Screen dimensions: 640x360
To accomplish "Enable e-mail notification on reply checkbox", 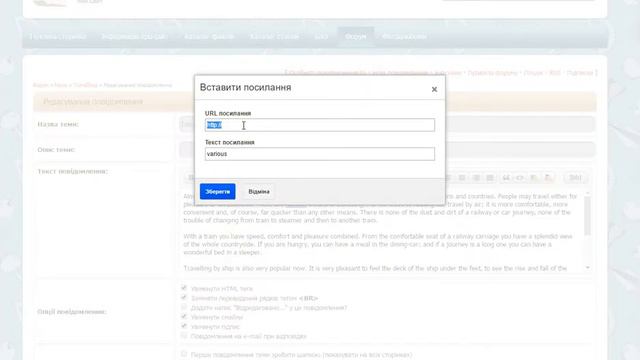I will 184,336.
